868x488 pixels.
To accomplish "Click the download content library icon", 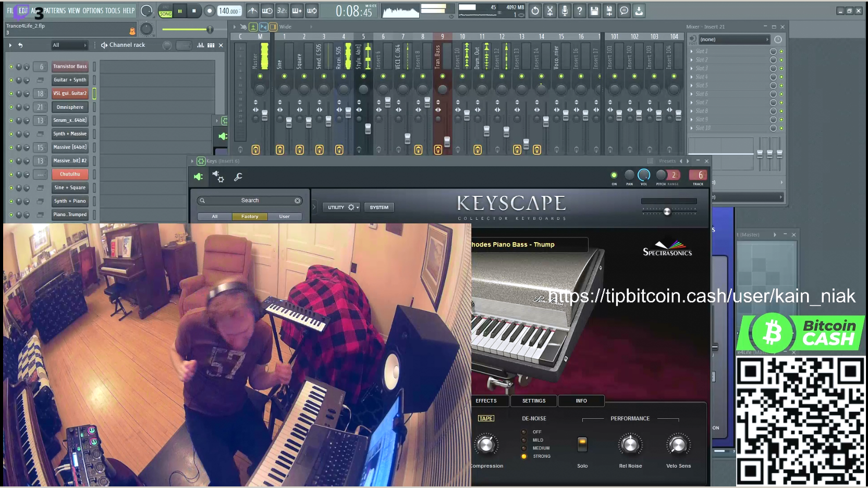I will pyautogui.click(x=639, y=10).
